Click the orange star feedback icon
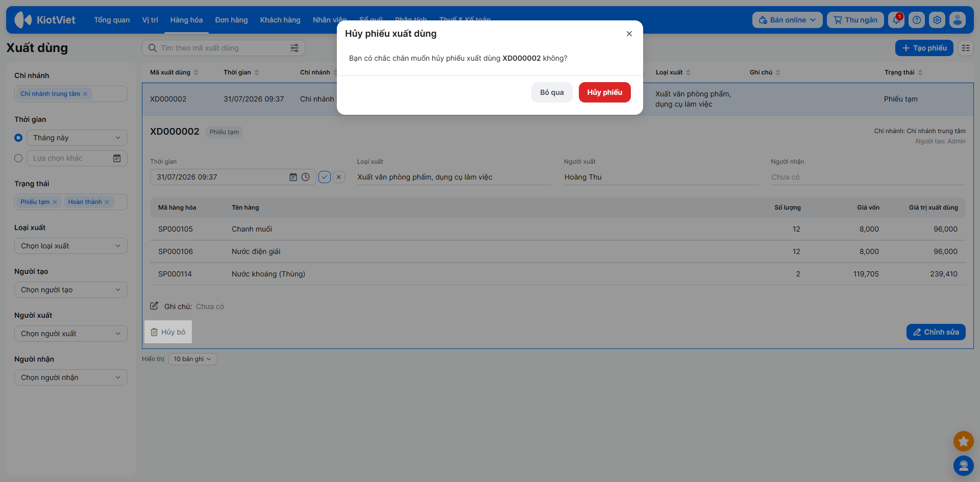Viewport: 980px width, 482px height. pyautogui.click(x=964, y=441)
